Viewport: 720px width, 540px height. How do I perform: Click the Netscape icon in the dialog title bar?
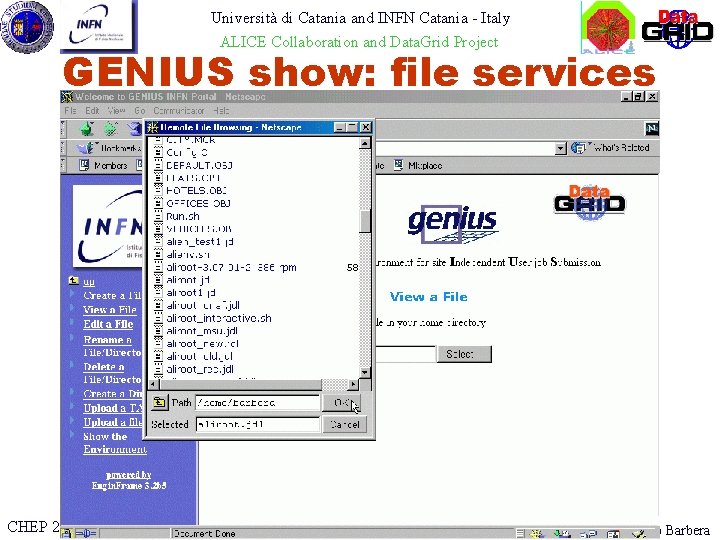tap(152, 127)
